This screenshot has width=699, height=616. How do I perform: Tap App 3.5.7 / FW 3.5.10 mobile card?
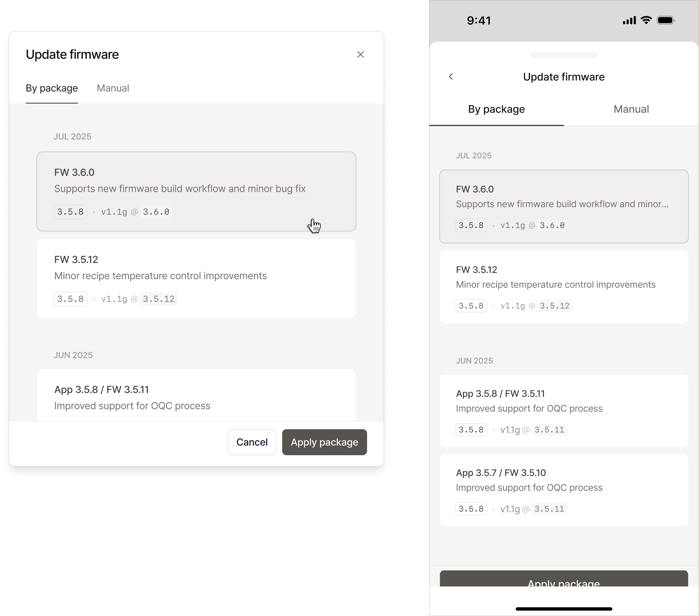tap(563, 490)
